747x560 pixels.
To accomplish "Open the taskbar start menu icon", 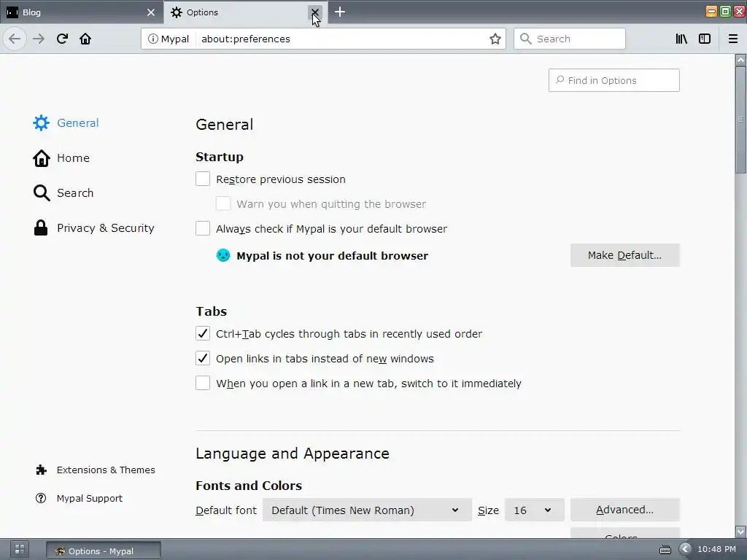I will pyautogui.click(x=19, y=549).
